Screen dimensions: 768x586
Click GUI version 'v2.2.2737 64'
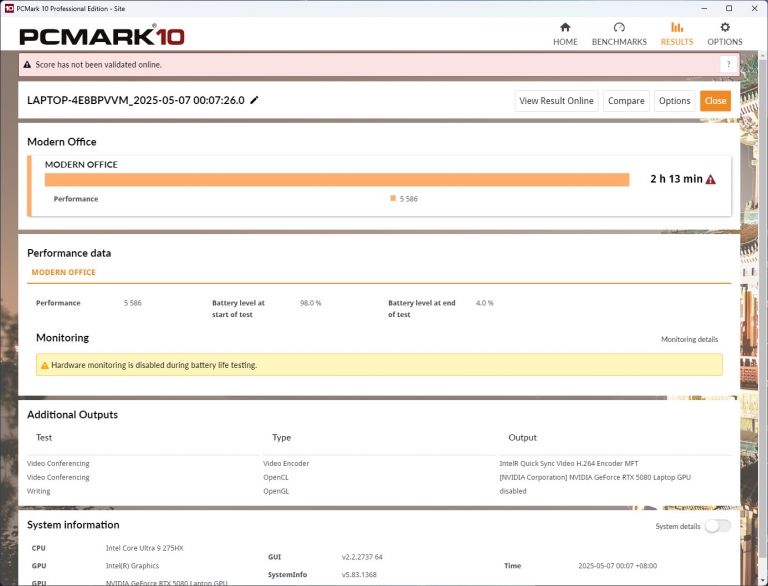pos(362,557)
